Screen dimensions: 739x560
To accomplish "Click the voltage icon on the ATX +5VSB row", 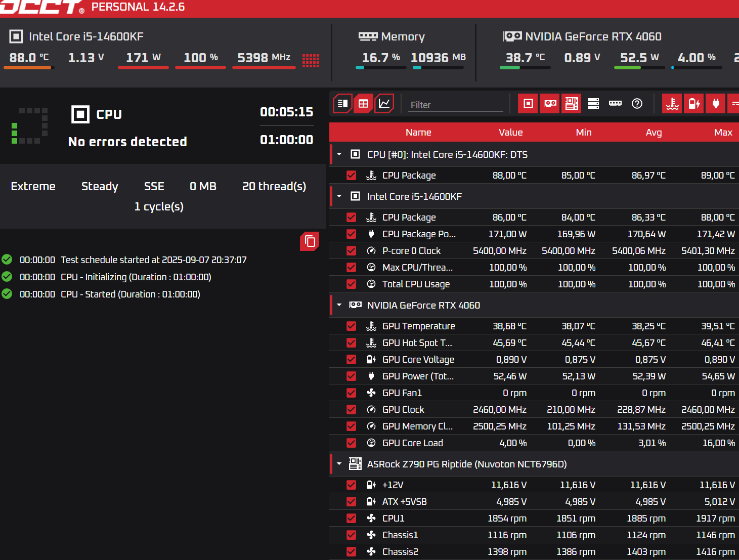I will 371,501.
